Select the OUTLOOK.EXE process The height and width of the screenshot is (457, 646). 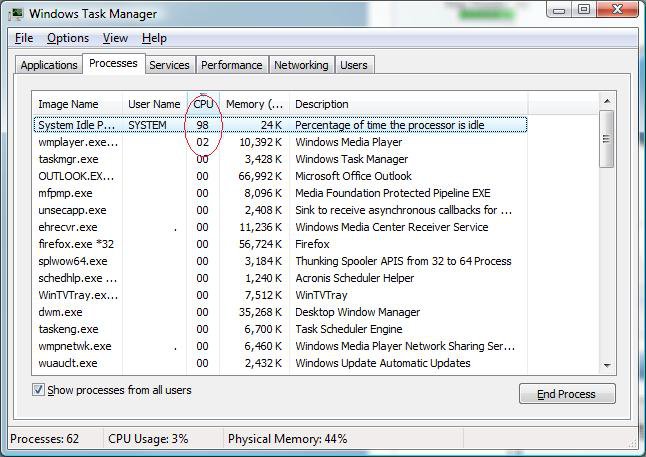tap(280, 176)
